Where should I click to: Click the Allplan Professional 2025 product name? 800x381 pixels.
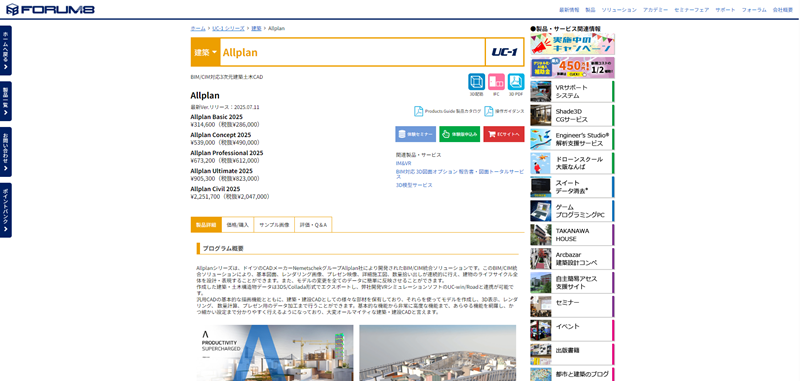227,153
